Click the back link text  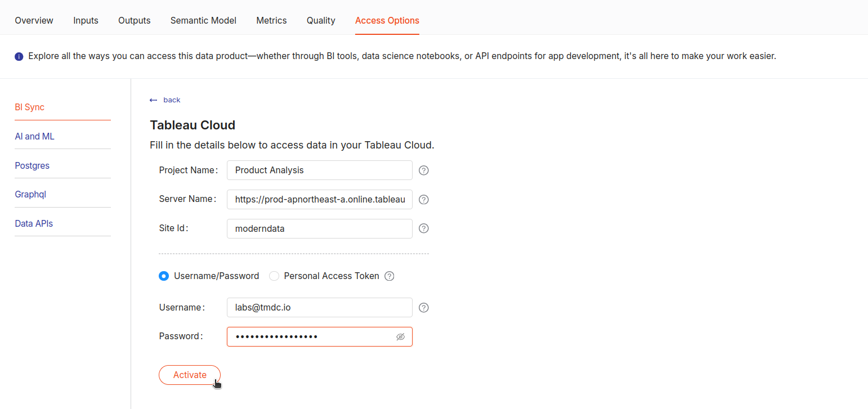[172, 100]
